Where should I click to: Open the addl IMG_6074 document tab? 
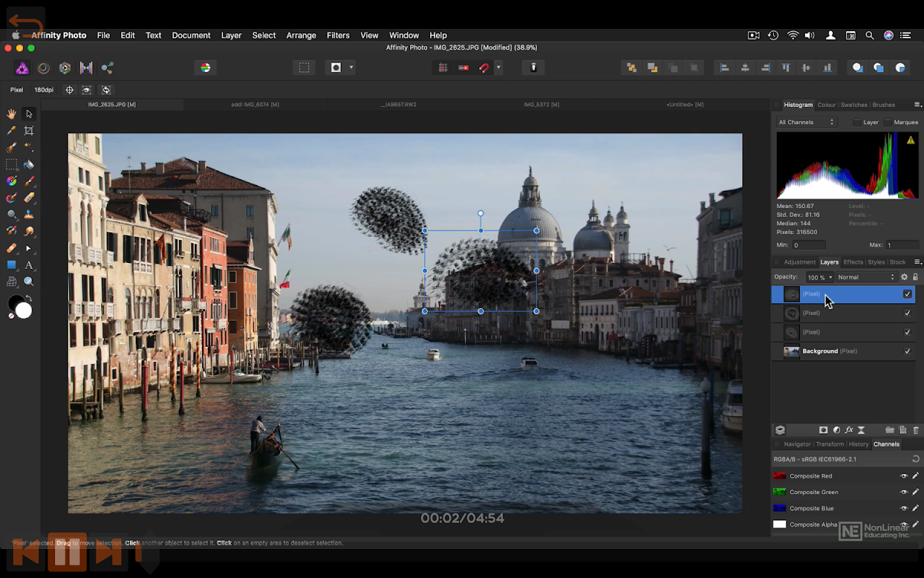(255, 105)
